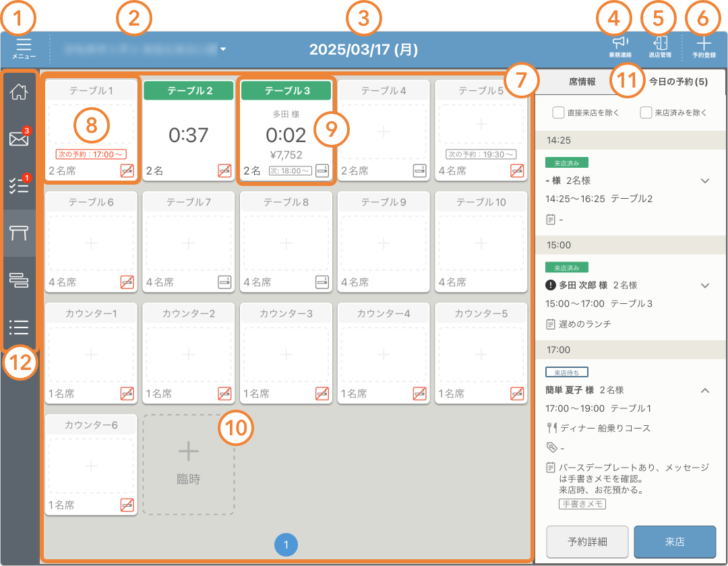This screenshot has width=728, height=566.
Task: Click the 予約登録 plus icon
Action: click(x=703, y=47)
